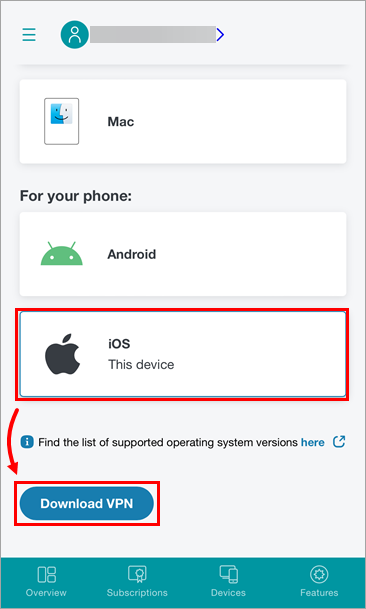Click the Subscriptions certificate icon

click(x=137, y=574)
